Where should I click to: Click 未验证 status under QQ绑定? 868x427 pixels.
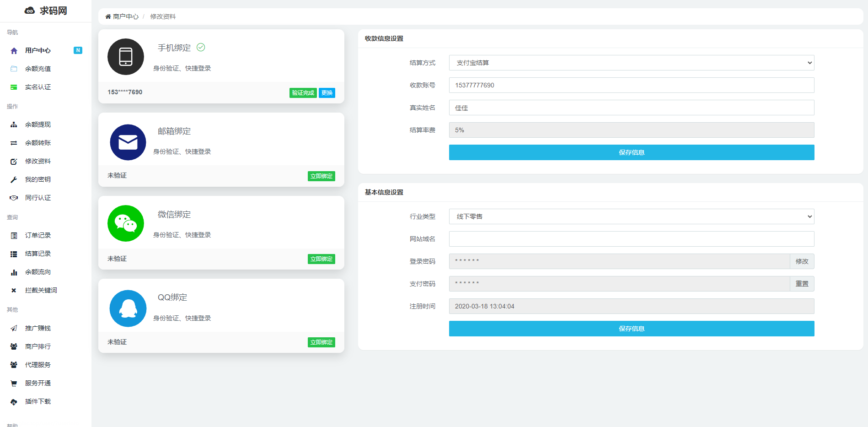[117, 342]
